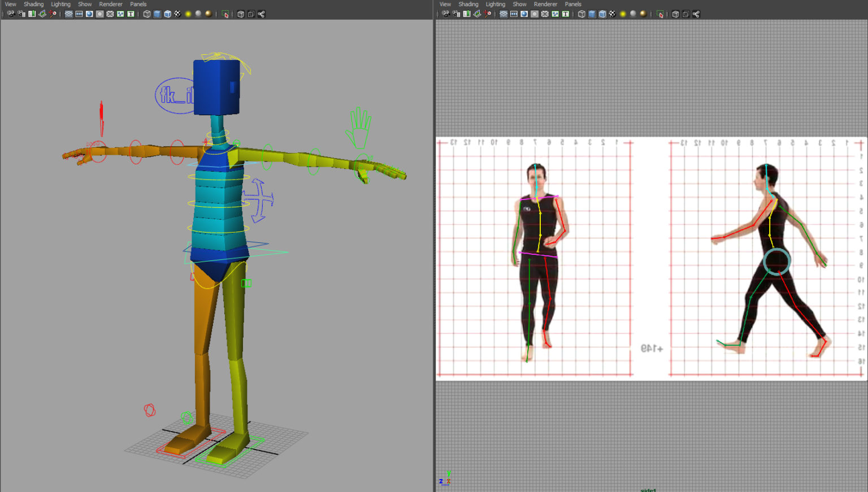Click the safe title T icon

(130, 14)
